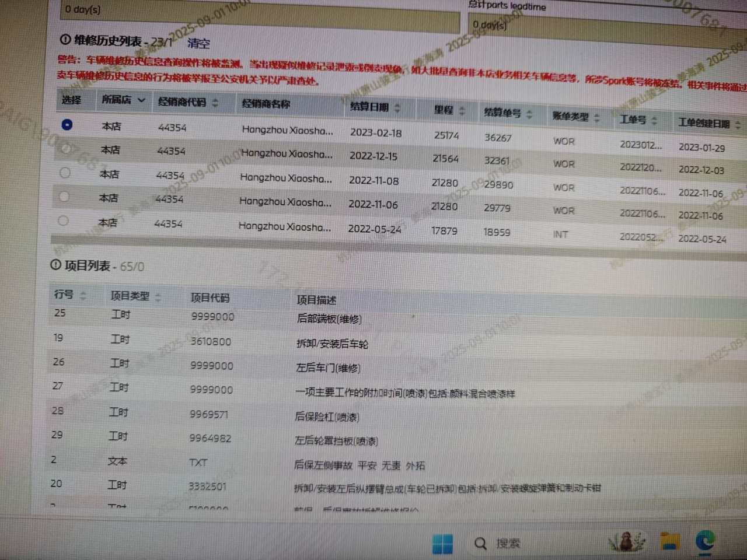Viewport: 747px width, 560px height.
Task: Click the info icon beside 项目列表
Action: (55, 265)
